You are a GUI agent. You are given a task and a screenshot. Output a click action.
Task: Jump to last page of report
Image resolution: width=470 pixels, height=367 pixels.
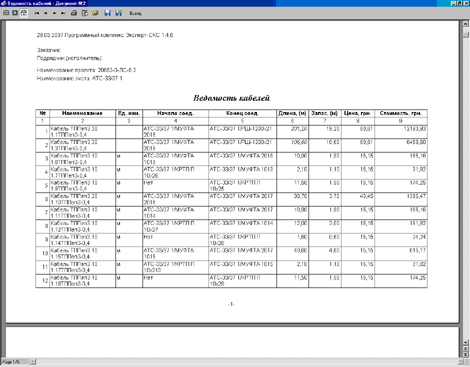[x=63, y=13]
